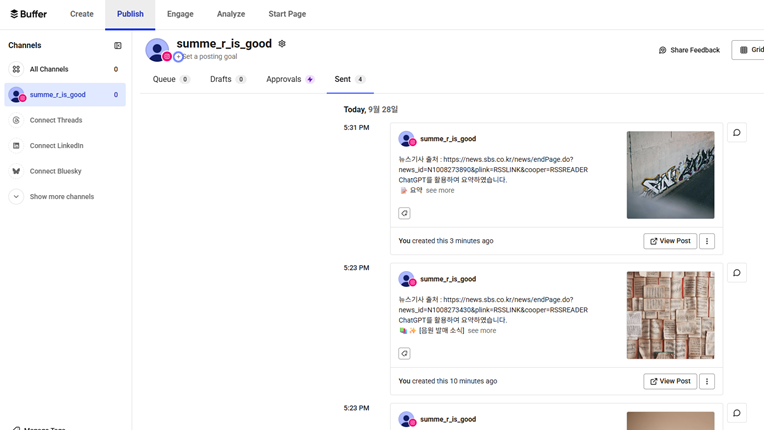Viewport: 764px width, 430px height.
Task: Click the avatar on the 10 minutes ago post
Action: point(407,279)
